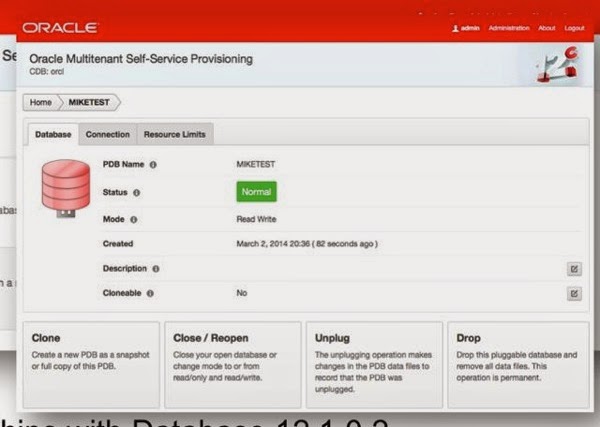Show info icon next to Description
The image size is (600, 427).
click(x=156, y=269)
